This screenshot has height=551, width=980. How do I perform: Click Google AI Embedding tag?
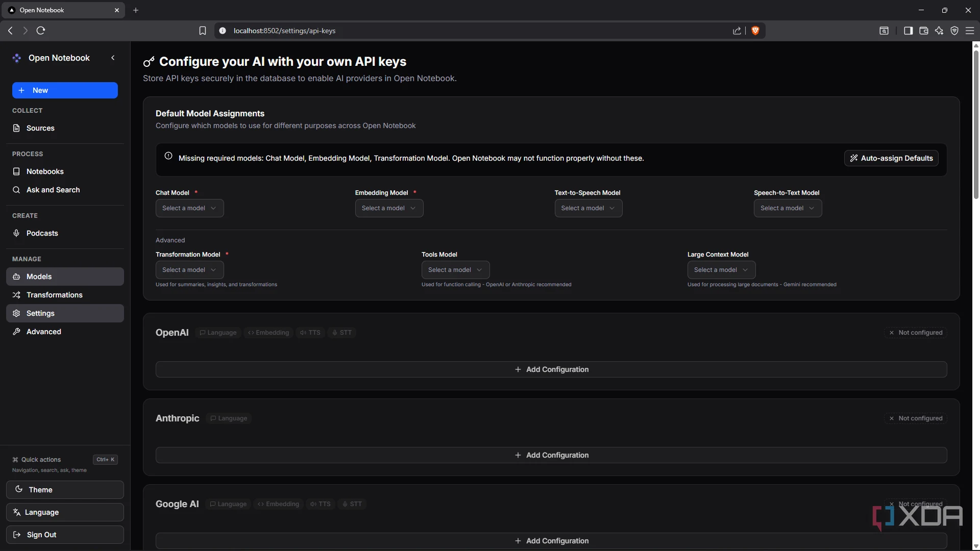coord(279,504)
